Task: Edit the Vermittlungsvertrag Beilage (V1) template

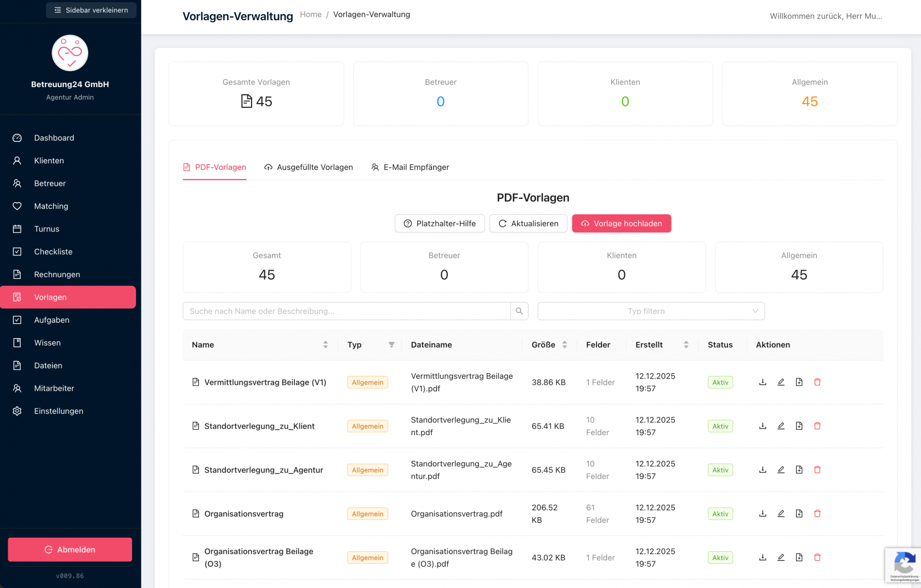Action: tap(781, 382)
